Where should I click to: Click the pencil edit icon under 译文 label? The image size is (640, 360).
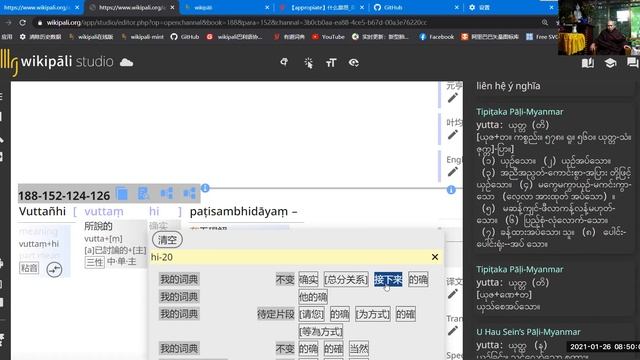pyautogui.click(x=453, y=294)
